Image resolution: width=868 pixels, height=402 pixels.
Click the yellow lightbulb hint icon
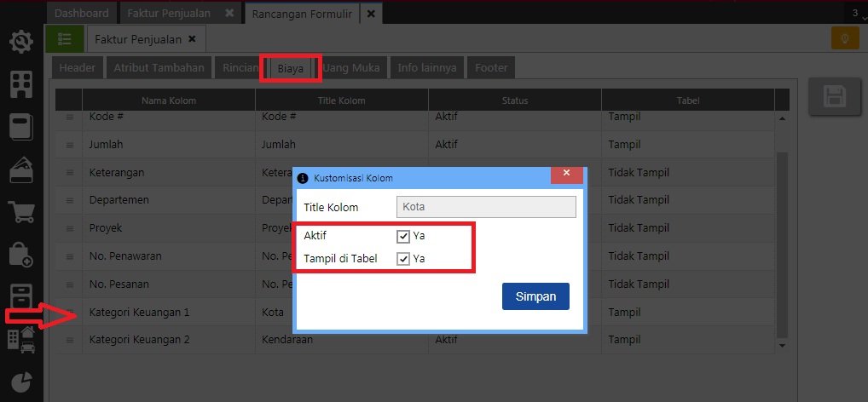[x=844, y=39]
